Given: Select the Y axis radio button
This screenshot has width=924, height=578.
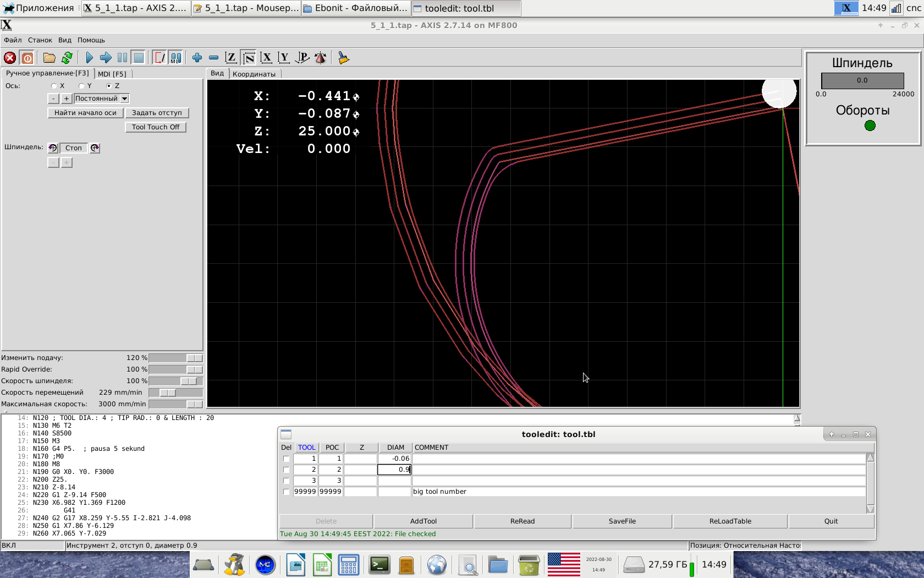Looking at the screenshot, I should click(81, 86).
